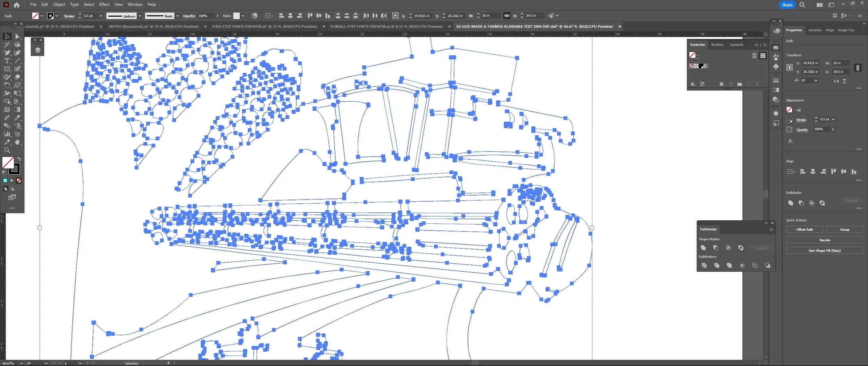This screenshot has width=868, height=366.
Task: Select the Type tool
Action: click(x=7, y=61)
